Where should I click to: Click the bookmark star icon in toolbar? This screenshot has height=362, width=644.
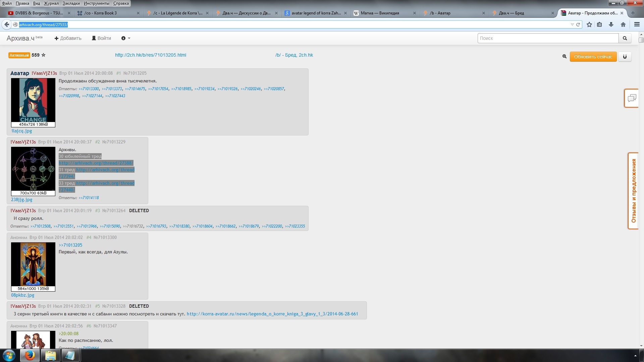point(589,24)
